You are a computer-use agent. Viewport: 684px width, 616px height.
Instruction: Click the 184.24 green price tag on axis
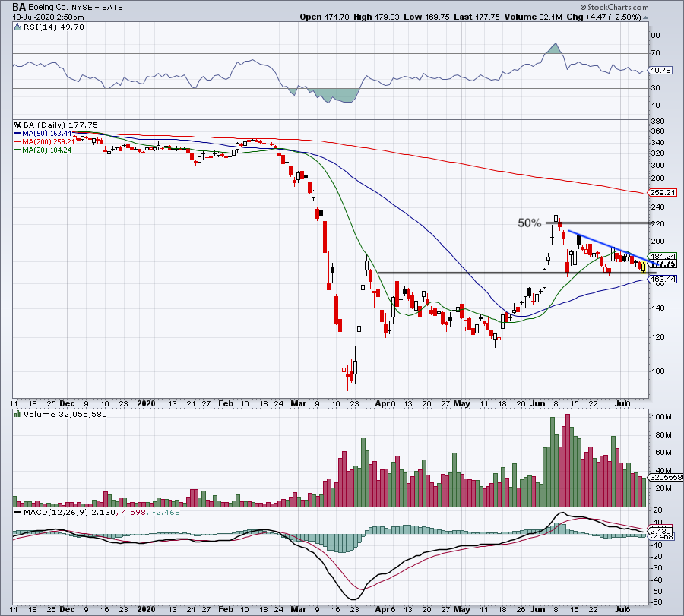[663, 256]
